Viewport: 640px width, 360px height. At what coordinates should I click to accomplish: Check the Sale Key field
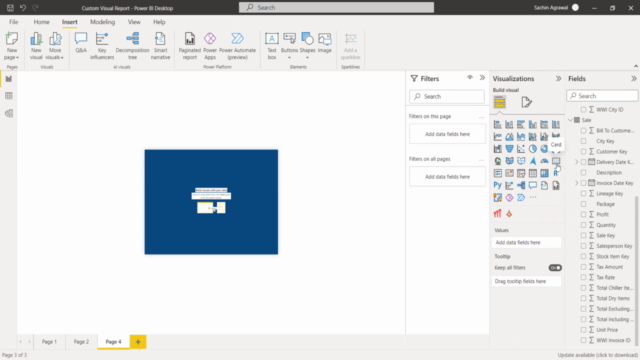[x=583, y=236]
